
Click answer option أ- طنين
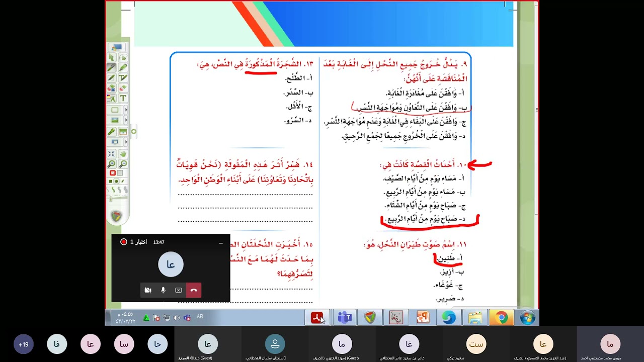[x=450, y=258]
